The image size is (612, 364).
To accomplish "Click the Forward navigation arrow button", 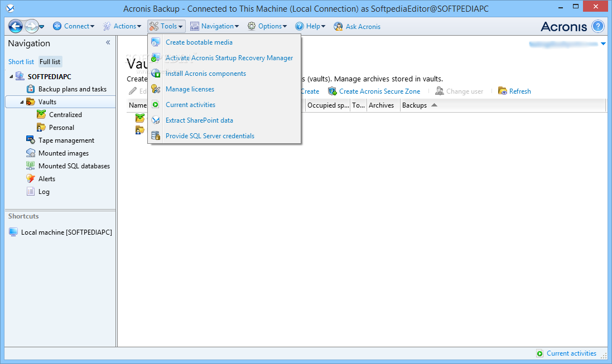I will tap(31, 27).
